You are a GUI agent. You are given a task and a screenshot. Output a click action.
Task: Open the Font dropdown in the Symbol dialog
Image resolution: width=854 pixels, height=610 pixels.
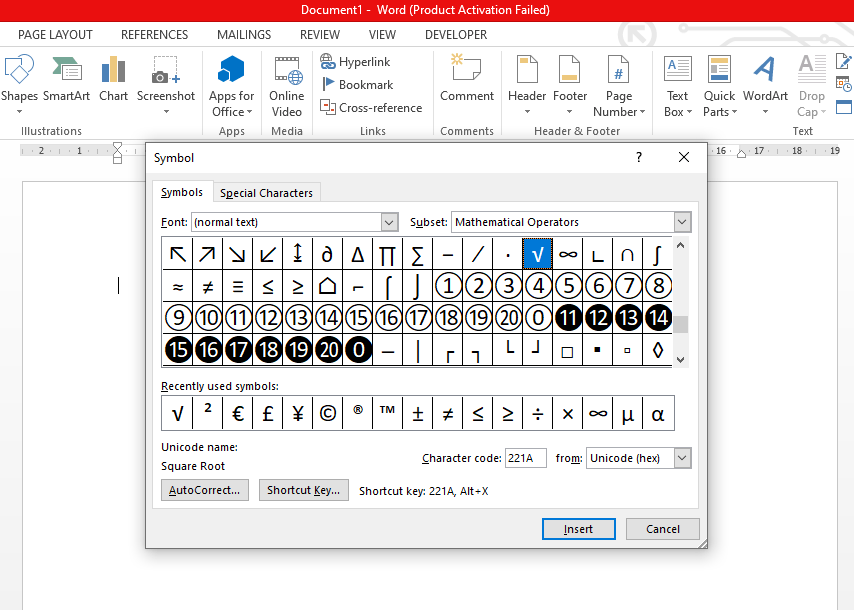(389, 221)
